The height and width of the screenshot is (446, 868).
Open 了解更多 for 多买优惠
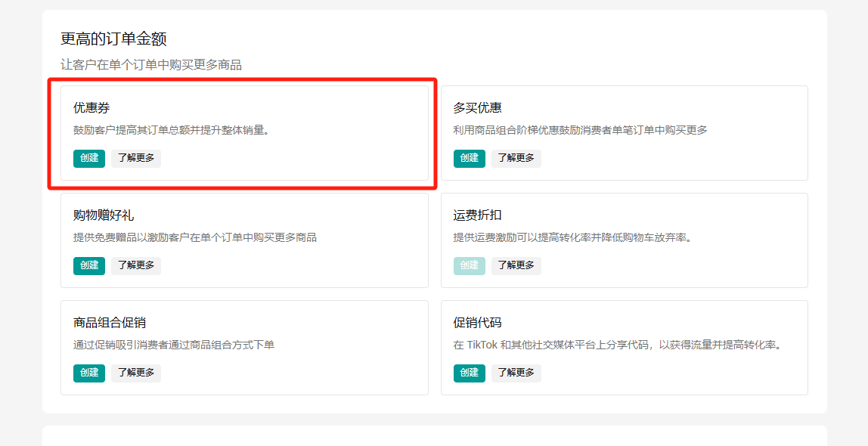pos(516,158)
